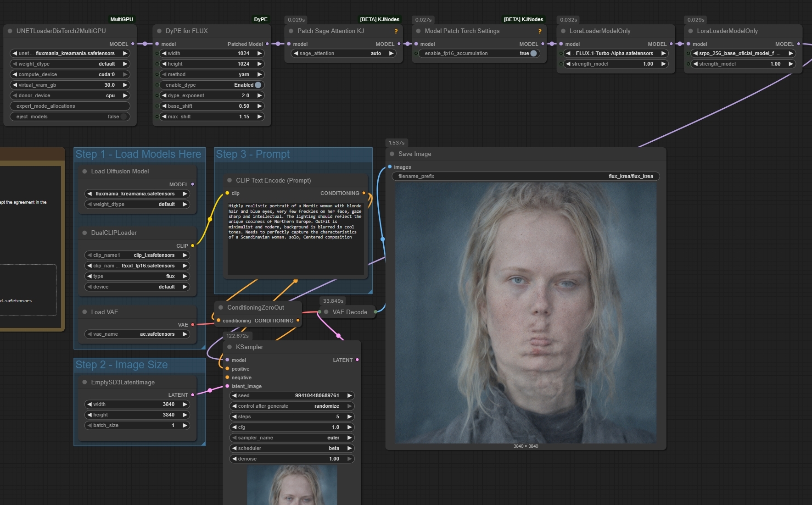
Task: Click the KSampler preview thumbnail
Action: pos(292,485)
